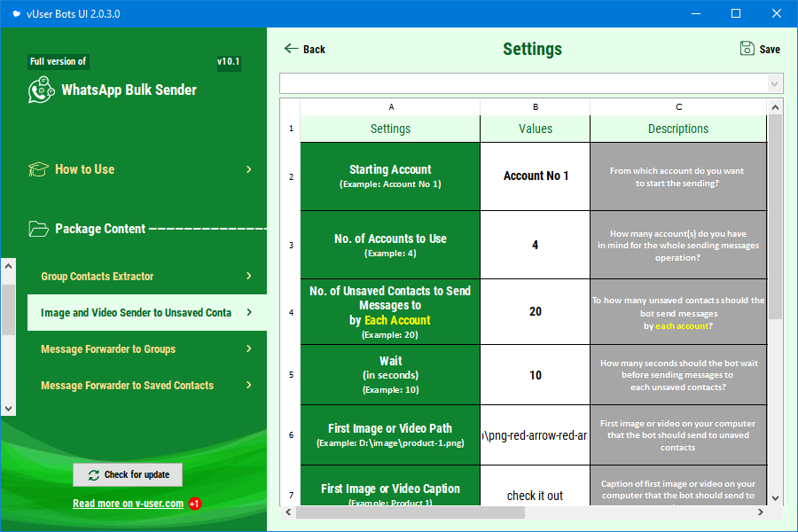Expand the How to Use chevron

(x=249, y=169)
